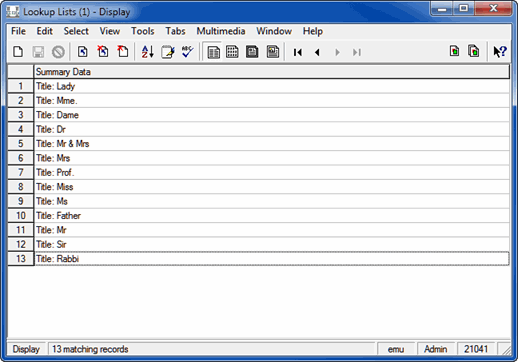The height and width of the screenshot is (362, 518).
Task: Click the double page red-green icon
Action: (474, 51)
